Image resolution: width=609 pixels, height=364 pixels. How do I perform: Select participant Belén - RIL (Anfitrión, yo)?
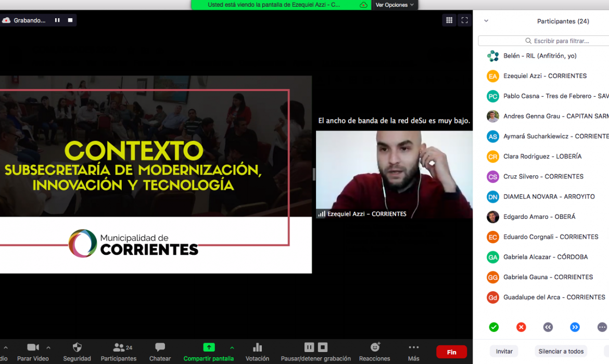[541, 56]
